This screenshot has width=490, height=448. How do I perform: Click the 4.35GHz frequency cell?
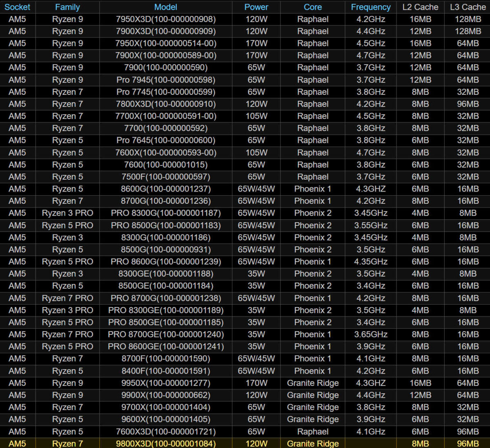tap(370, 262)
